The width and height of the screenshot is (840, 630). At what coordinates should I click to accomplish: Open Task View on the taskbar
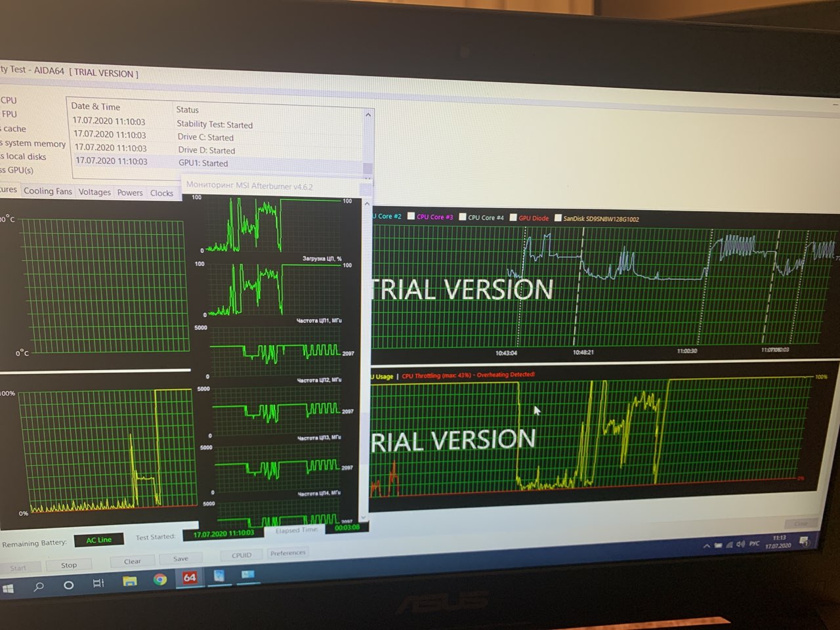pos(98,582)
